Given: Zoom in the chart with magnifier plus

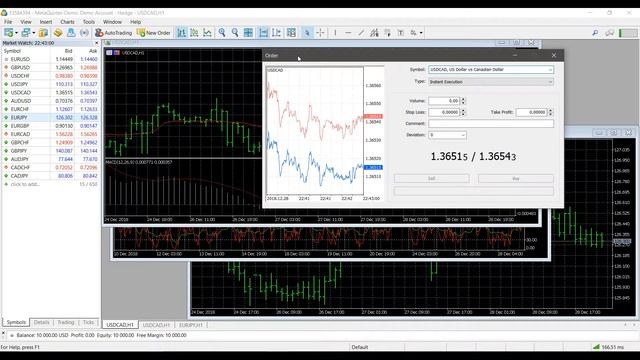Looking at the screenshot, I should (x=222, y=33).
